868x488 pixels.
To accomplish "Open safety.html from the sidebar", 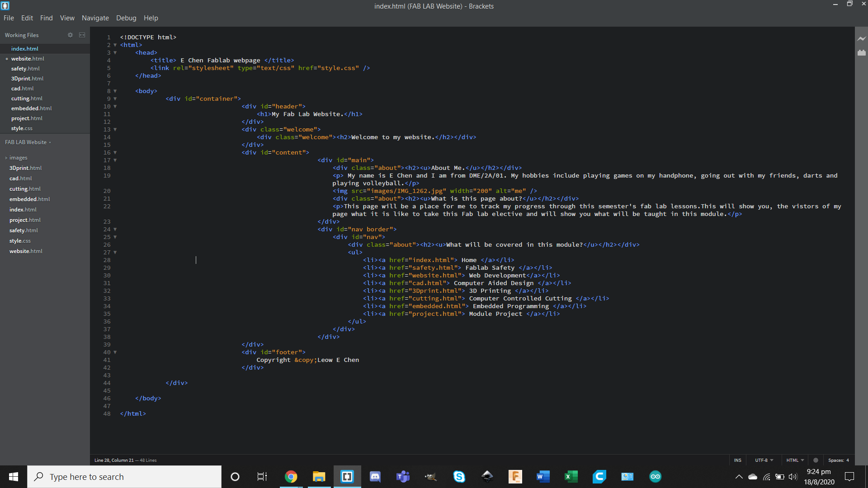I will click(x=25, y=68).
